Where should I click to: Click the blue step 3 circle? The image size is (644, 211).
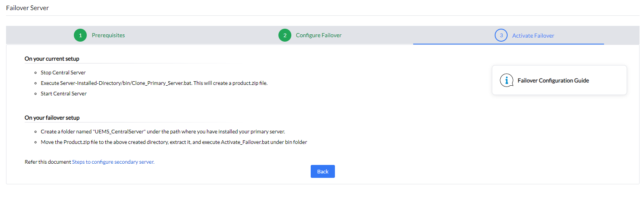tap(501, 35)
